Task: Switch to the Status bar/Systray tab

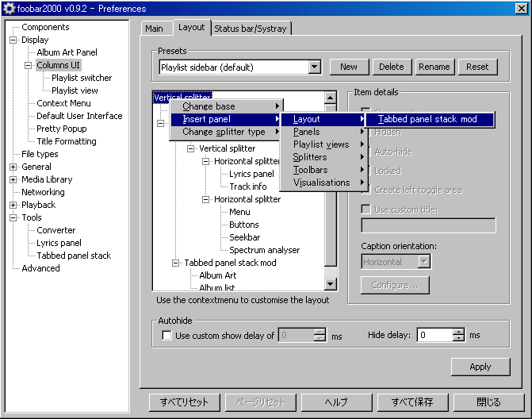Action: tap(251, 29)
